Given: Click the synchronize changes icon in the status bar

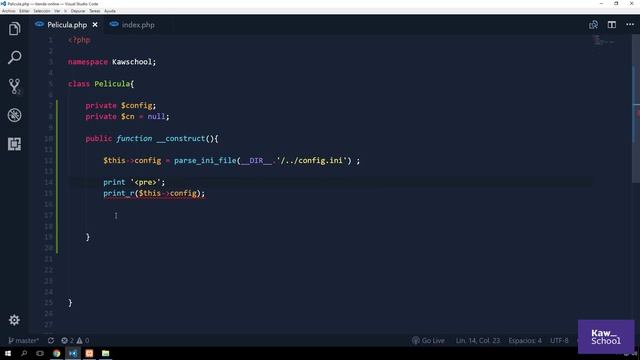Looking at the screenshot, I should (x=51, y=340).
